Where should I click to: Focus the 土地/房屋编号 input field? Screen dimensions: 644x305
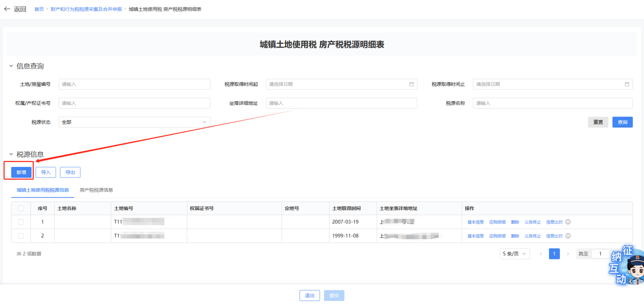coord(134,84)
